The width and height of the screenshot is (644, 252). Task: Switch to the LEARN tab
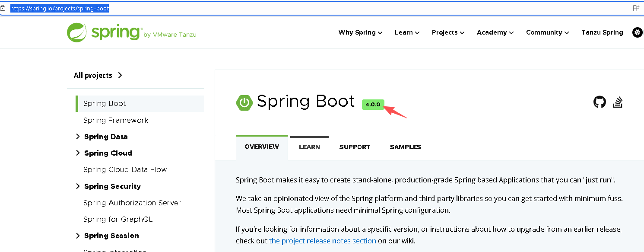tap(309, 147)
